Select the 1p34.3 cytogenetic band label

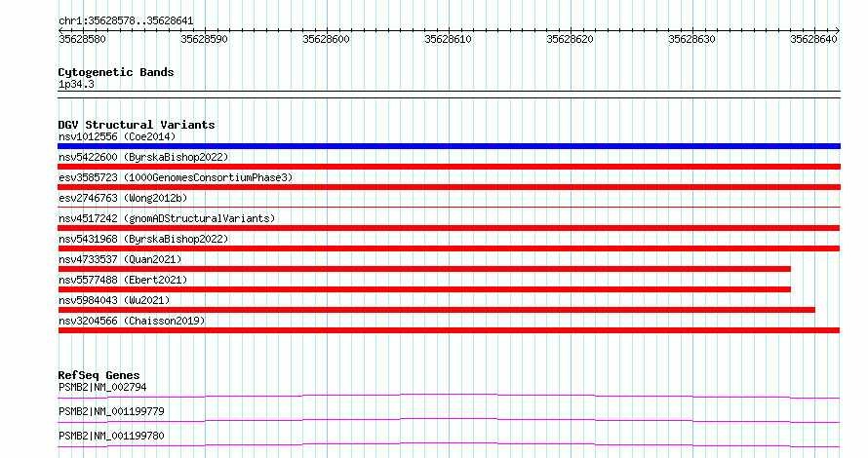[76, 85]
